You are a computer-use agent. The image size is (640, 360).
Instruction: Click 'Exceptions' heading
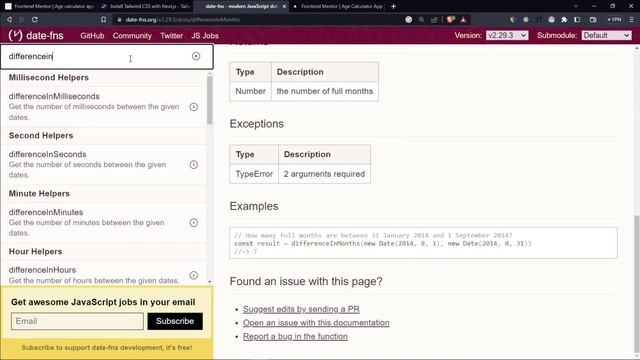257,124
